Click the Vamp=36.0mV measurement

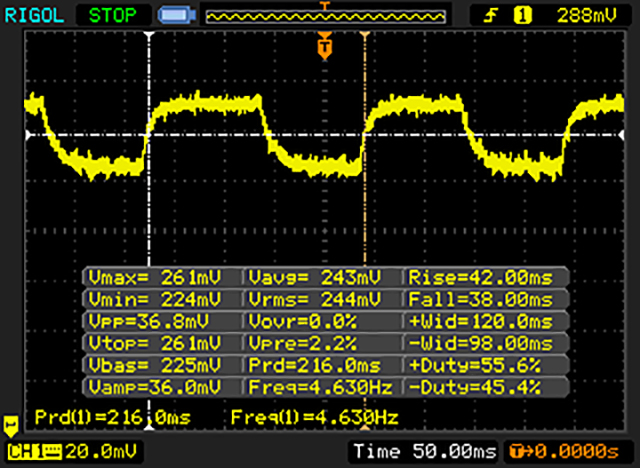pos(155,386)
